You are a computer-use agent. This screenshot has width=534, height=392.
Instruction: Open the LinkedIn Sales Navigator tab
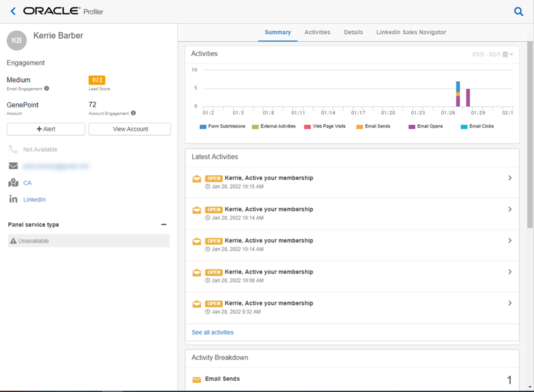[x=411, y=32]
